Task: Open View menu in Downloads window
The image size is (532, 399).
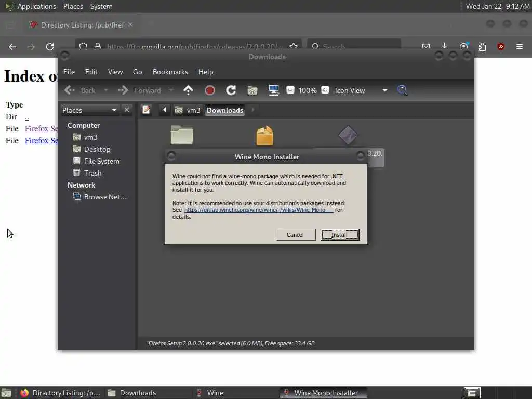Action: [115, 72]
